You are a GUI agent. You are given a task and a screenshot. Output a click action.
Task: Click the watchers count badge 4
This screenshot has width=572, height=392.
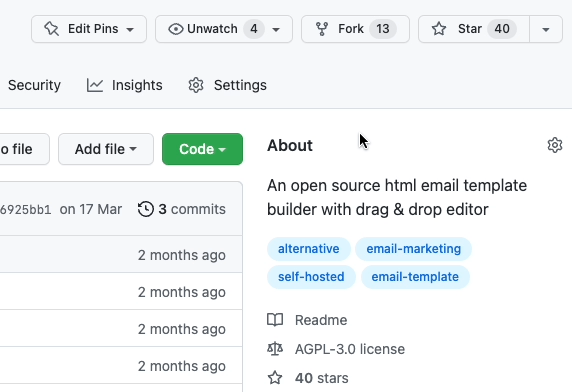(x=254, y=29)
